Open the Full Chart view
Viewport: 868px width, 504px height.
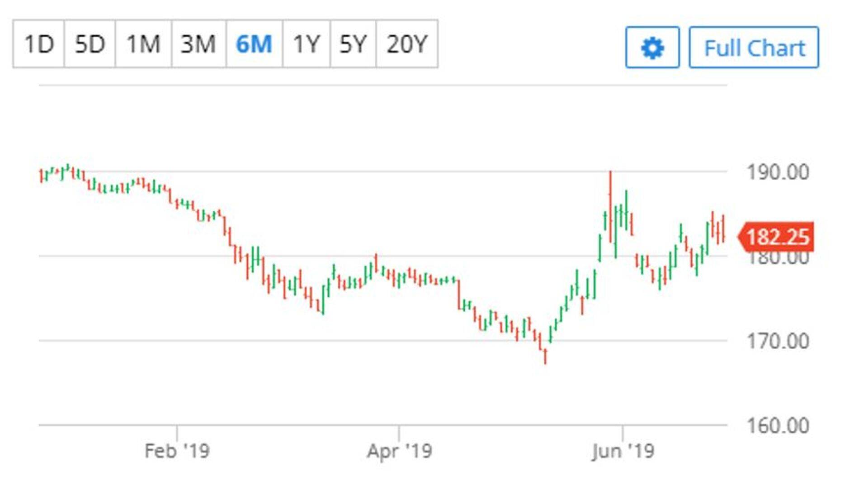pos(754,48)
